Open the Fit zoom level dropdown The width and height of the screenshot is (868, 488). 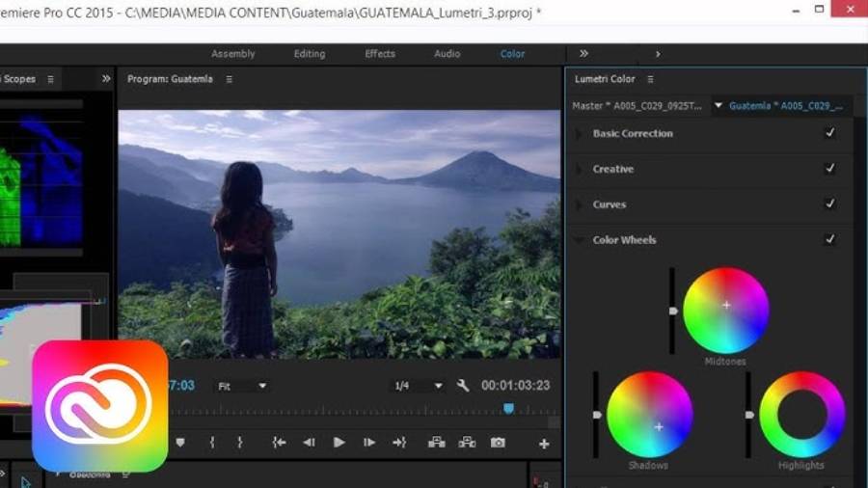coord(242,386)
